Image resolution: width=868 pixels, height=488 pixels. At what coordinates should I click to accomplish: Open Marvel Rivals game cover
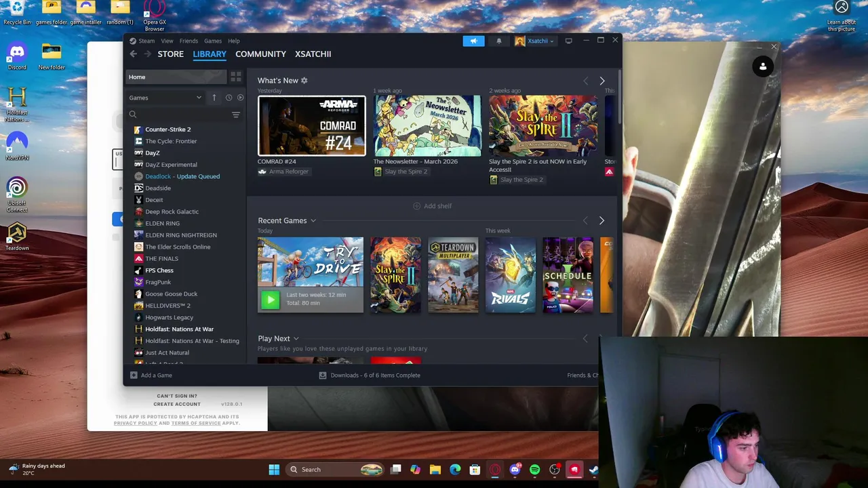[511, 275]
